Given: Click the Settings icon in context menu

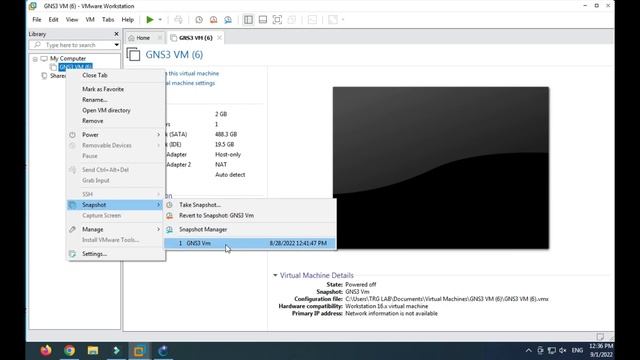Looking at the screenshot, I should [x=72, y=254].
